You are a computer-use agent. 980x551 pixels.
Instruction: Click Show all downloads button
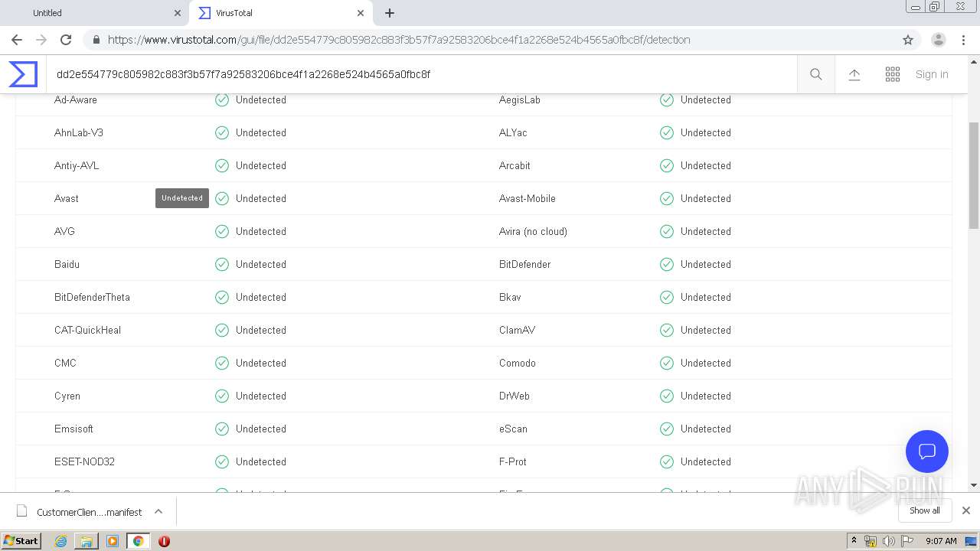(925, 510)
